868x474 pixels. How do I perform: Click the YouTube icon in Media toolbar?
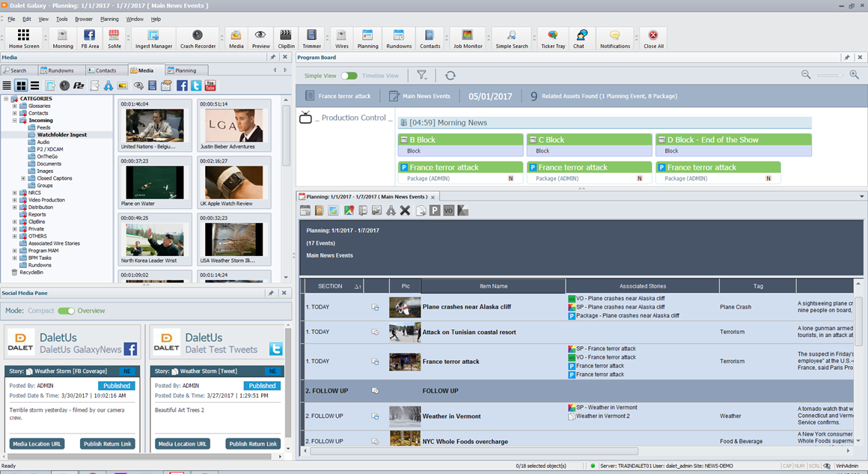click(x=210, y=86)
